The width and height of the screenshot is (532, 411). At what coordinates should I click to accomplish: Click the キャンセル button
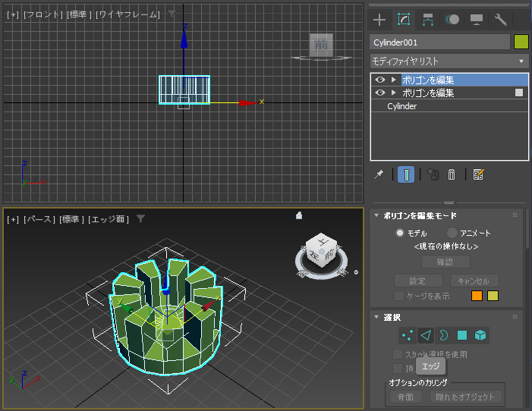coord(474,281)
